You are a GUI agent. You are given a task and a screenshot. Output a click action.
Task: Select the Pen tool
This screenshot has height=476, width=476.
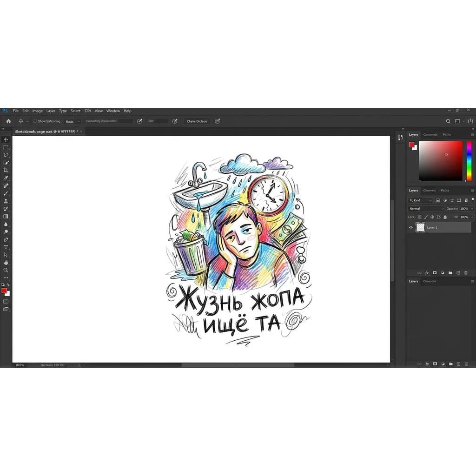[x=6, y=239]
